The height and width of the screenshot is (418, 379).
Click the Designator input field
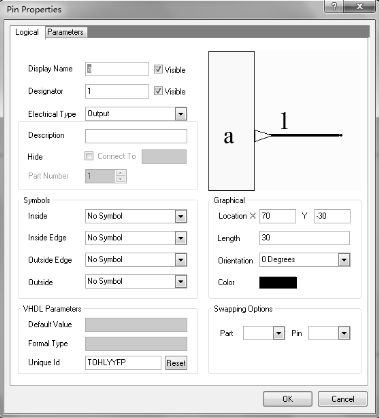coord(117,91)
